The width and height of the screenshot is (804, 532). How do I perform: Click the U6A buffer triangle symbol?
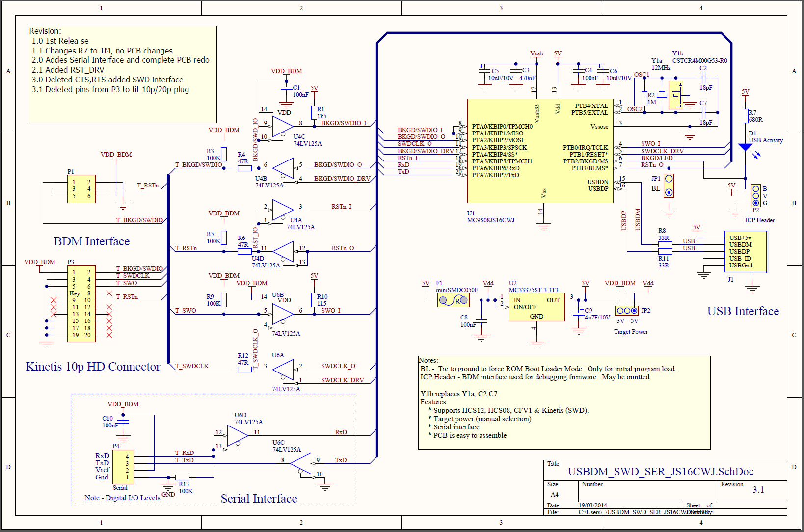tap(283, 370)
